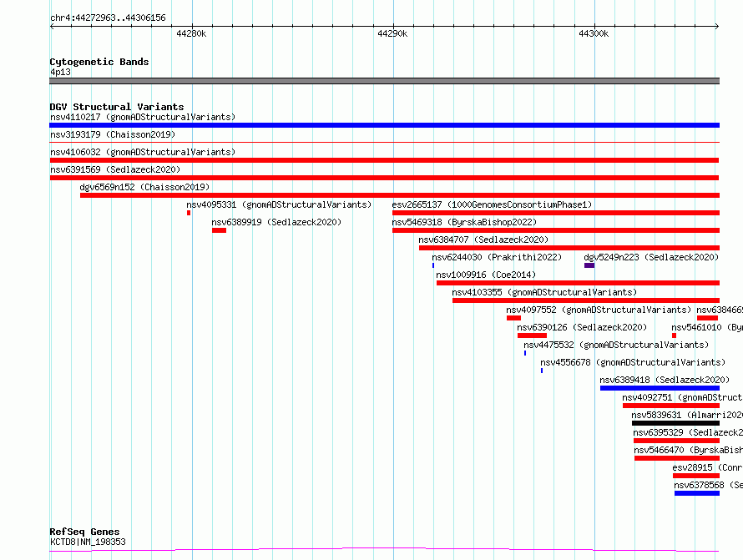
Task: Open dgv5249n223 (Sedlazeck2020) label
Action: 651,257
